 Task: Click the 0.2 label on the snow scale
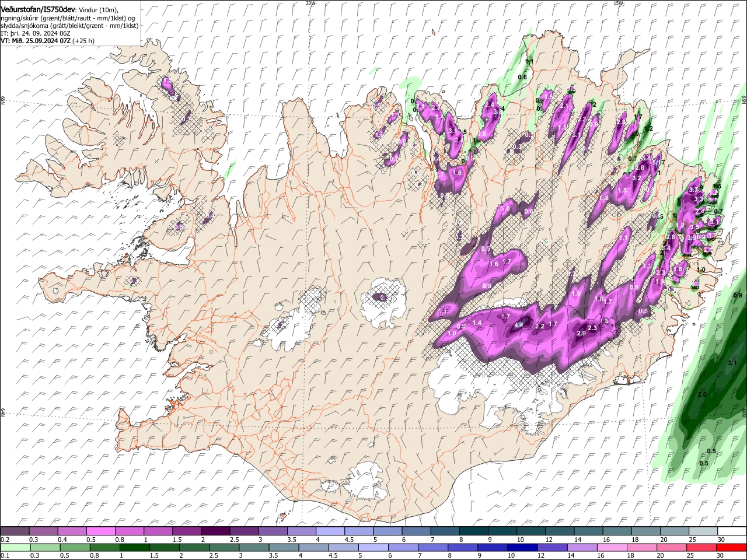click(4, 540)
